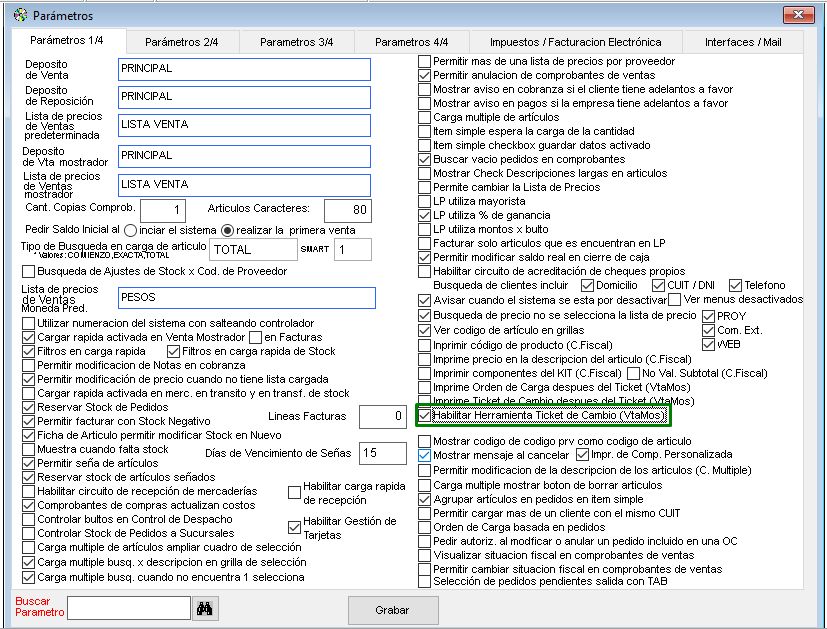The image size is (827, 629).
Task: Select 'iniciar el sistema' radio option
Action: [x=130, y=230]
